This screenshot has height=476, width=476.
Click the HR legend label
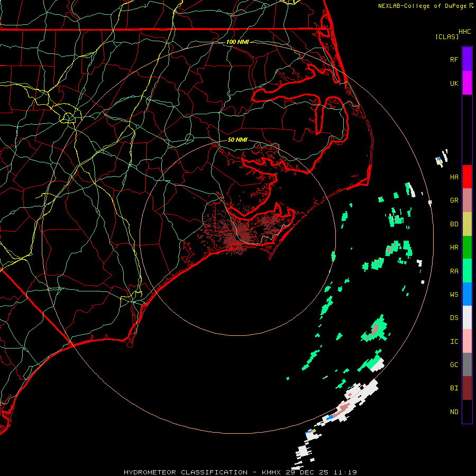[x=454, y=248]
